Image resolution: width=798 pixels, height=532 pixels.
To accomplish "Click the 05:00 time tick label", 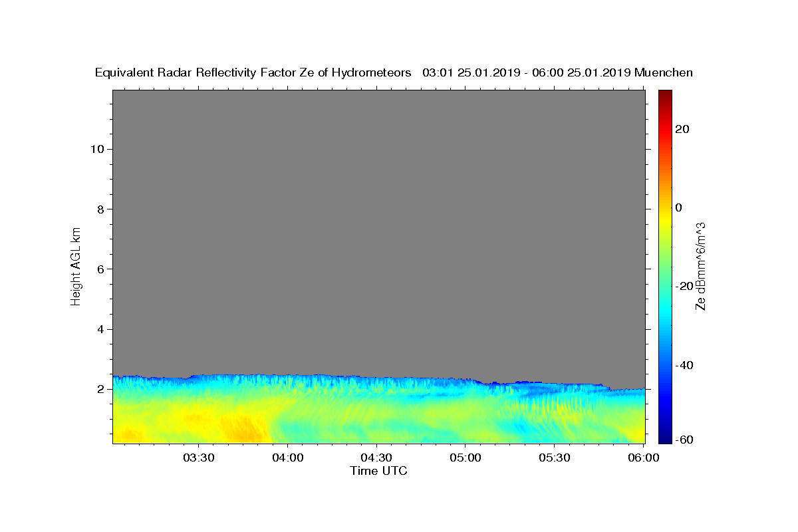I will click(465, 458).
